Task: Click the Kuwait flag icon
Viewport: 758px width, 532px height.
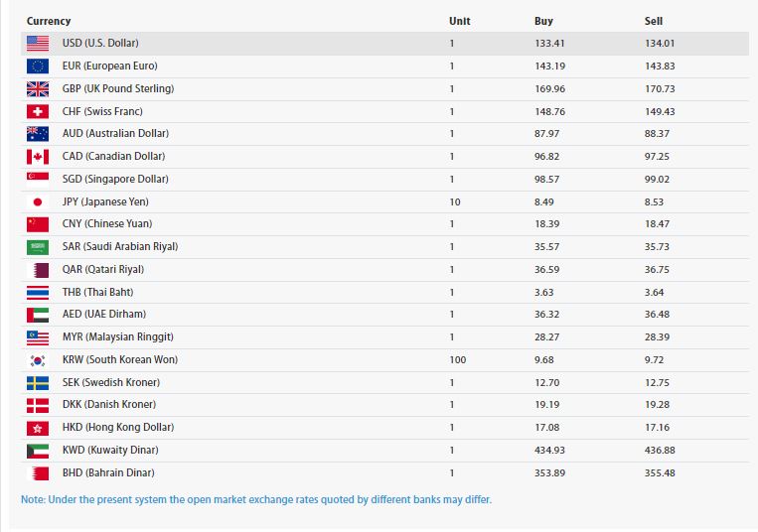Action: [x=38, y=451]
